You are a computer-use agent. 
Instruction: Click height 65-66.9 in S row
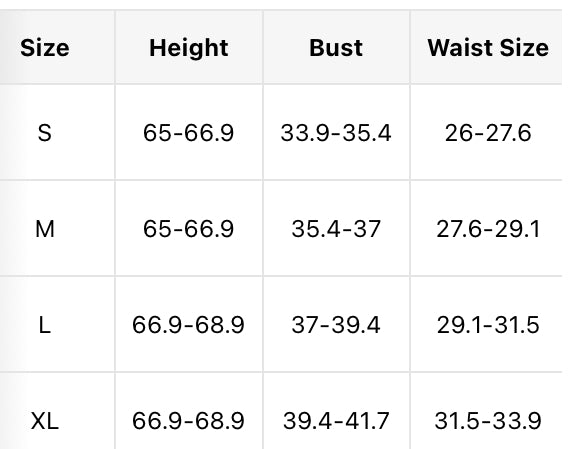(x=189, y=133)
